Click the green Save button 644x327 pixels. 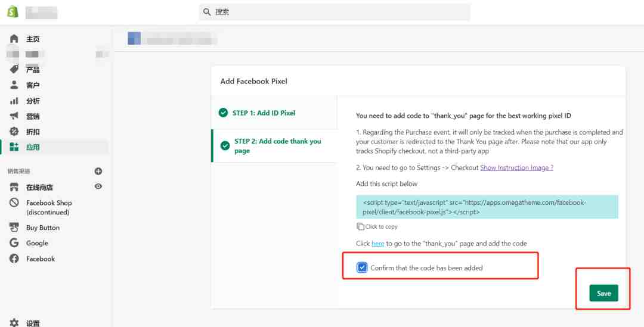point(603,293)
